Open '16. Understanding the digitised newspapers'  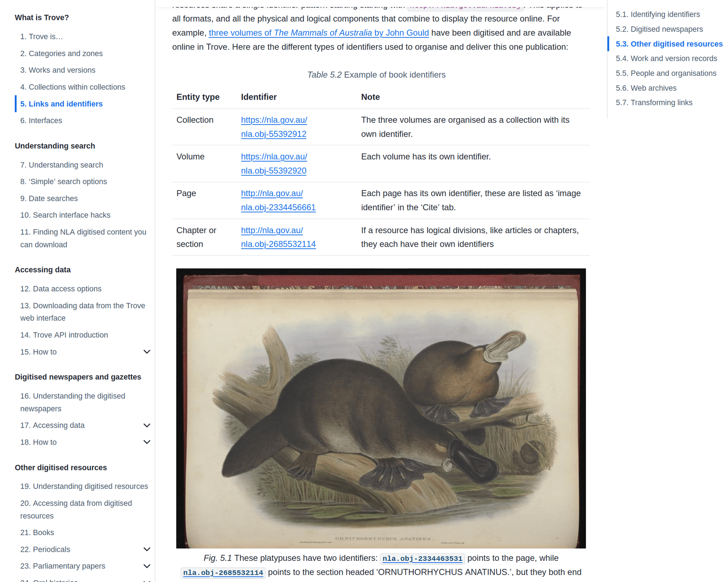click(x=72, y=402)
